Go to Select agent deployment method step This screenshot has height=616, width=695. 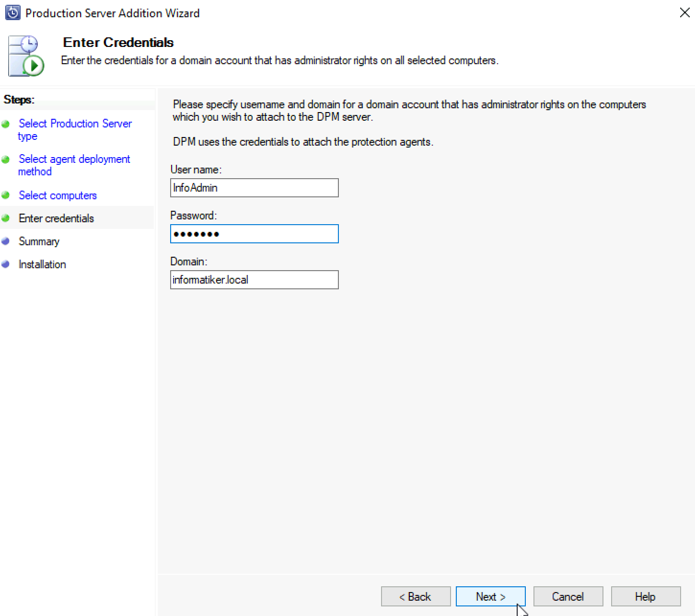tap(74, 165)
